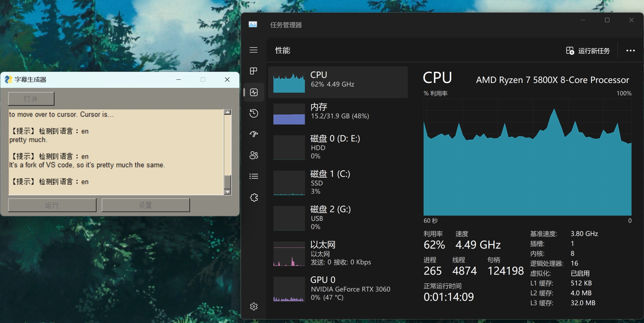Select 磁盘 2 (G:) USB entry
The height and width of the screenshot is (323, 644).
tap(338, 218)
